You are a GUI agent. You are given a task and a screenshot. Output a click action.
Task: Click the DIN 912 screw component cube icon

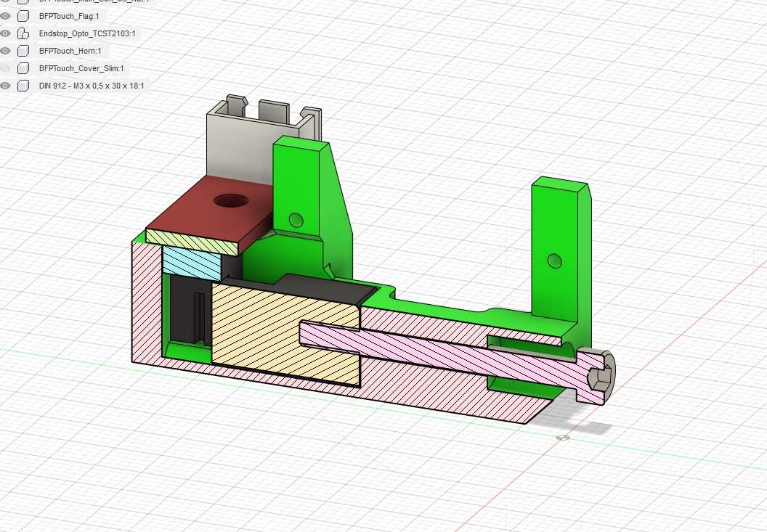[x=23, y=86]
